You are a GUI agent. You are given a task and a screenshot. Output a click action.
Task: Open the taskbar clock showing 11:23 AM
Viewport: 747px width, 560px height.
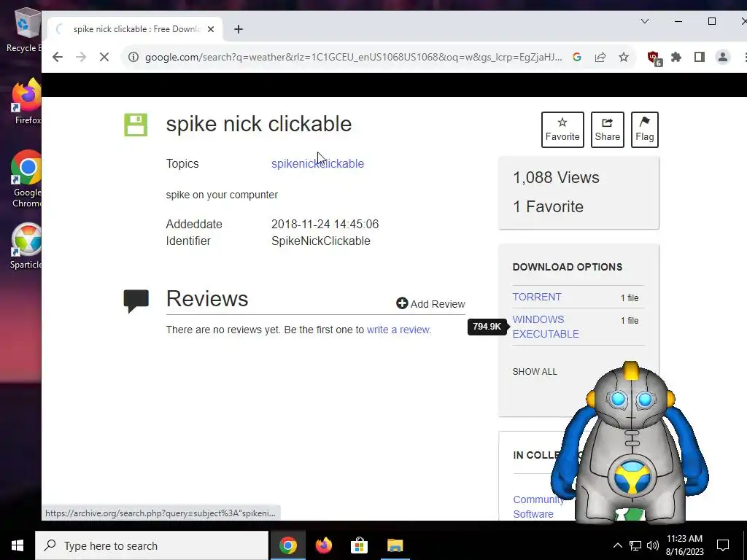684,545
